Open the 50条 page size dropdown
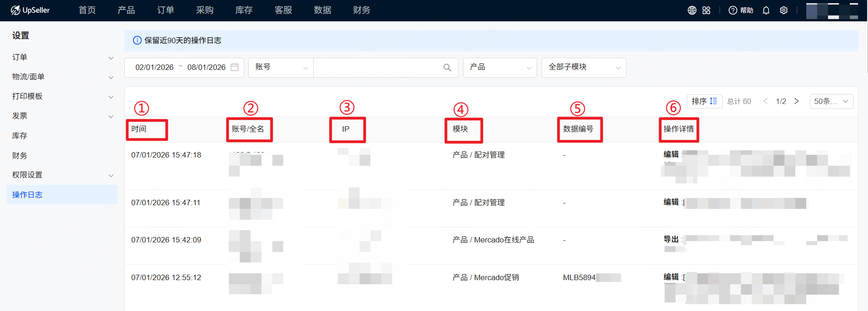 tap(831, 101)
